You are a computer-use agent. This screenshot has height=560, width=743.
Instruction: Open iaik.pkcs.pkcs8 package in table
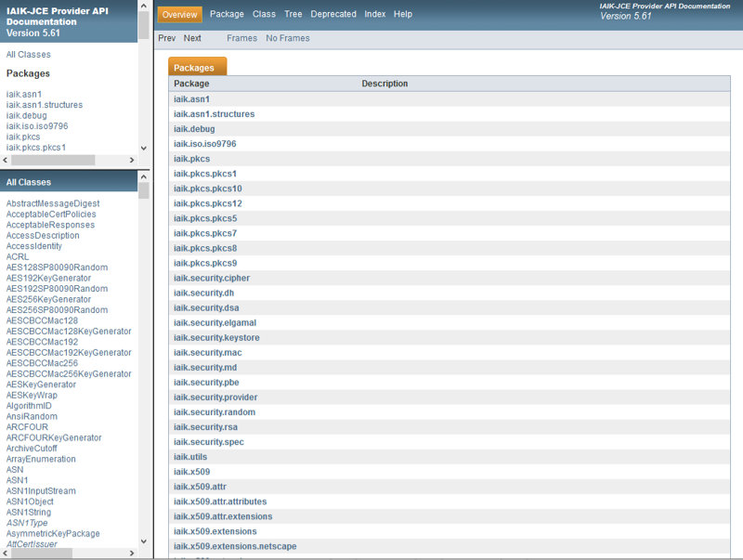pyautogui.click(x=205, y=248)
